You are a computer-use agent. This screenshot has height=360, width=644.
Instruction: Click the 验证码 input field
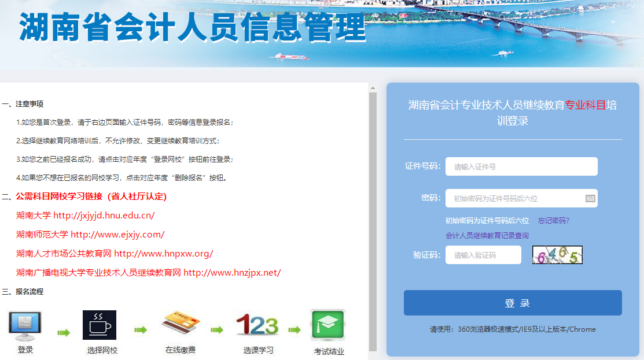483,254
